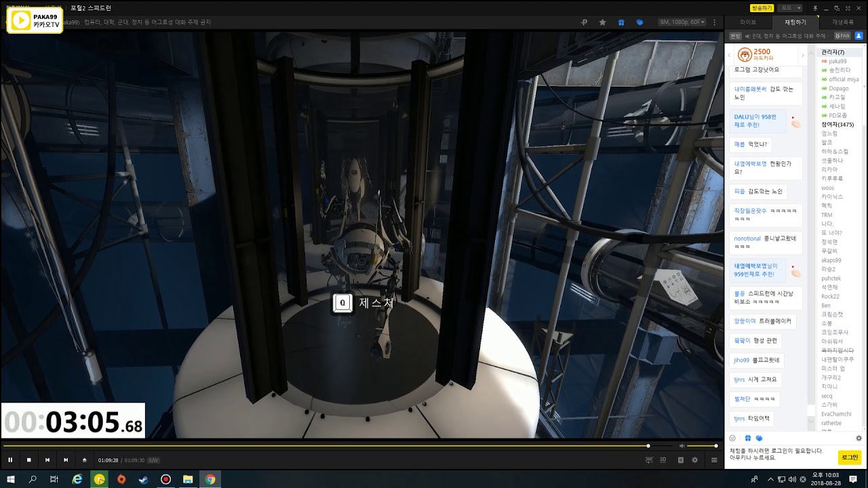Stop playback with the stop button
This screenshot has width=868, height=488.
pyautogui.click(x=28, y=460)
